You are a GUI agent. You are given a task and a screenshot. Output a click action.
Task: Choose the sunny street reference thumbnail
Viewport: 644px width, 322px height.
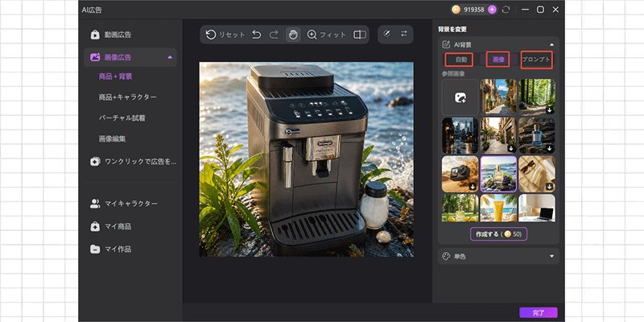pos(498,97)
